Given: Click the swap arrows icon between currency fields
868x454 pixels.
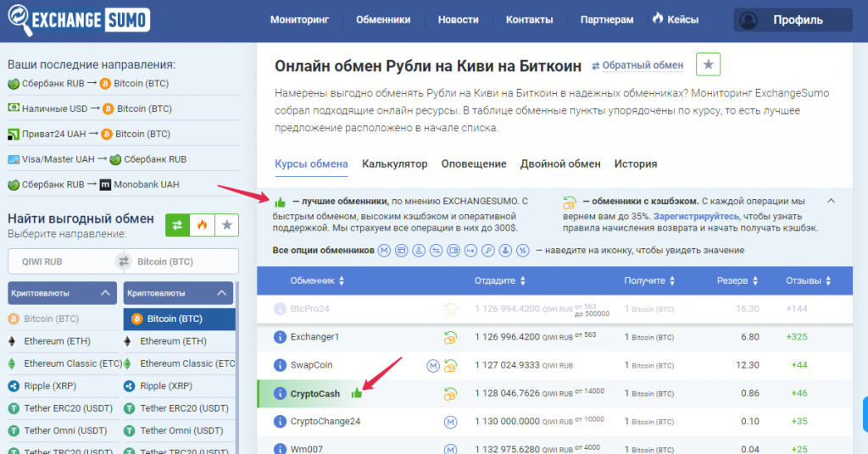Looking at the screenshot, I should click(x=123, y=262).
